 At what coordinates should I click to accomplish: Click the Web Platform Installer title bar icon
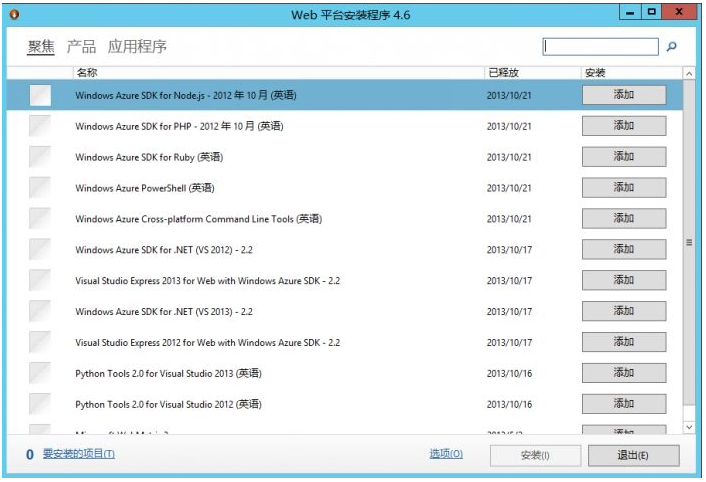pos(14,14)
